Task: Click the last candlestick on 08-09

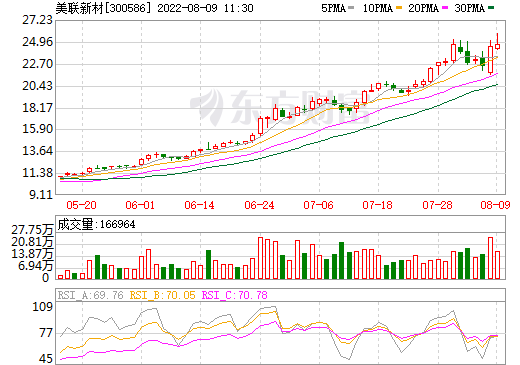Action: point(497,46)
